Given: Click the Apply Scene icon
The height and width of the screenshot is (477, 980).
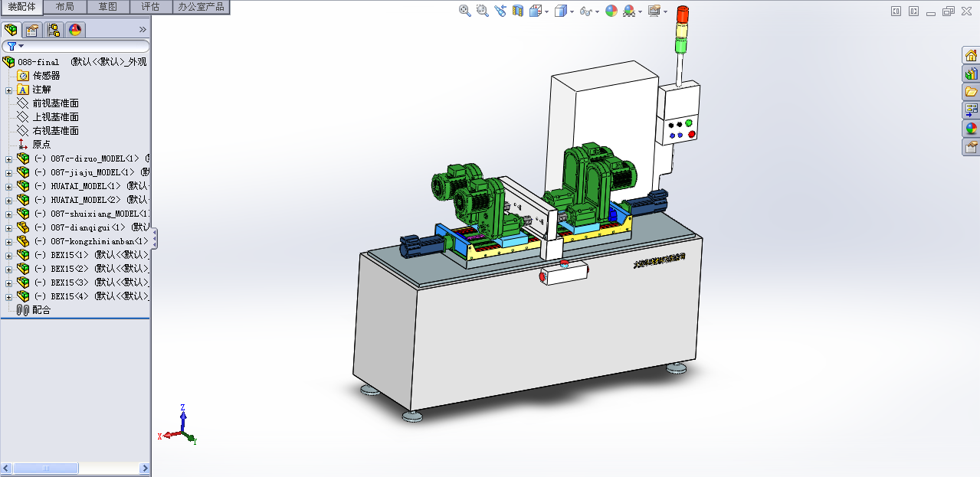Looking at the screenshot, I should (629, 11).
